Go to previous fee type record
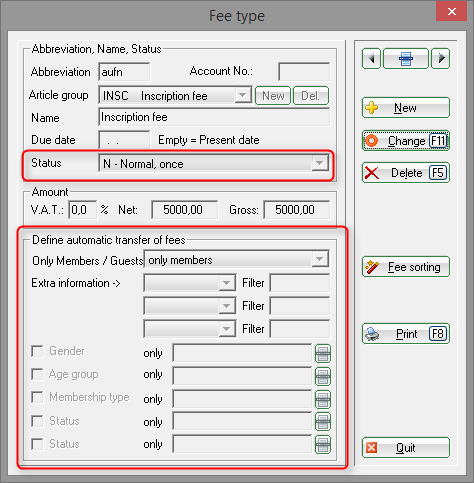The height and width of the screenshot is (483, 474). [x=371, y=59]
